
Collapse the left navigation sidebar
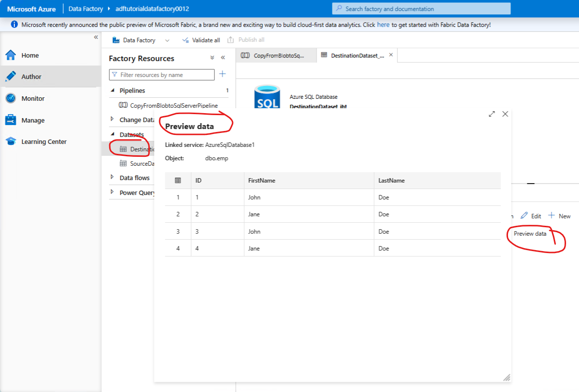pyautogui.click(x=96, y=37)
